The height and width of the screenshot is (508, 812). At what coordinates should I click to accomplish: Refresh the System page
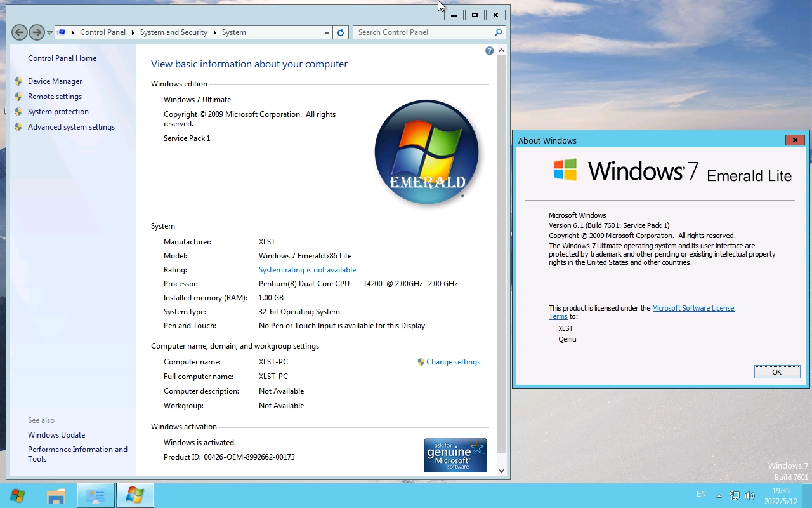pyautogui.click(x=341, y=32)
